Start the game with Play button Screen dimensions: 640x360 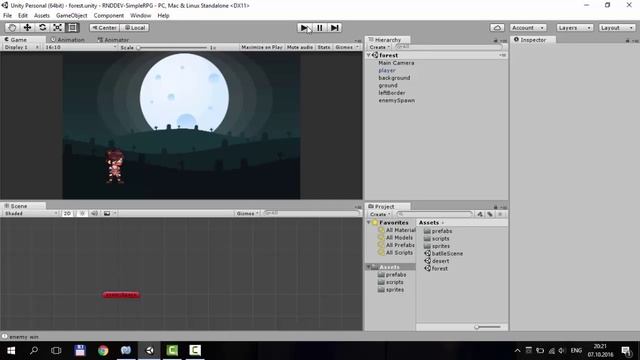304,28
